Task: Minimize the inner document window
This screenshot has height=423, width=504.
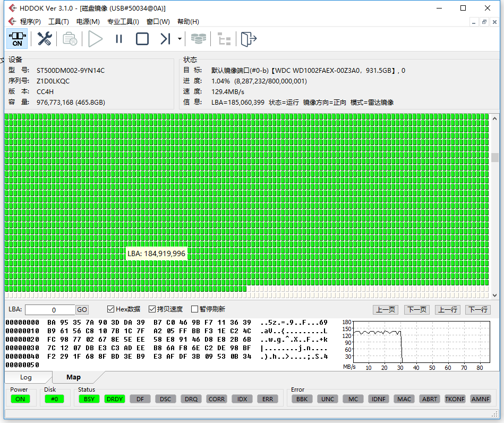Action: (x=474, y=22)
